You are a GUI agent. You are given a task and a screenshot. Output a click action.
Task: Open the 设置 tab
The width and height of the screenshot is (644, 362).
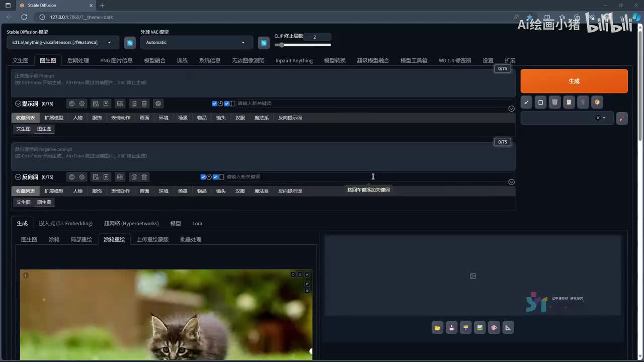point(488,60)
